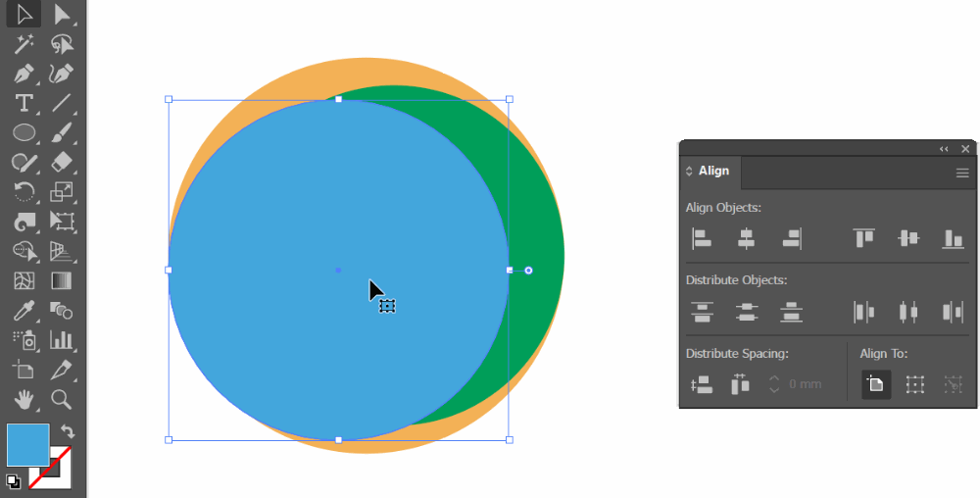Reset to default fill and stroke
The height and width of the screenshot is (498, 980).
click(x=13, y=481)
